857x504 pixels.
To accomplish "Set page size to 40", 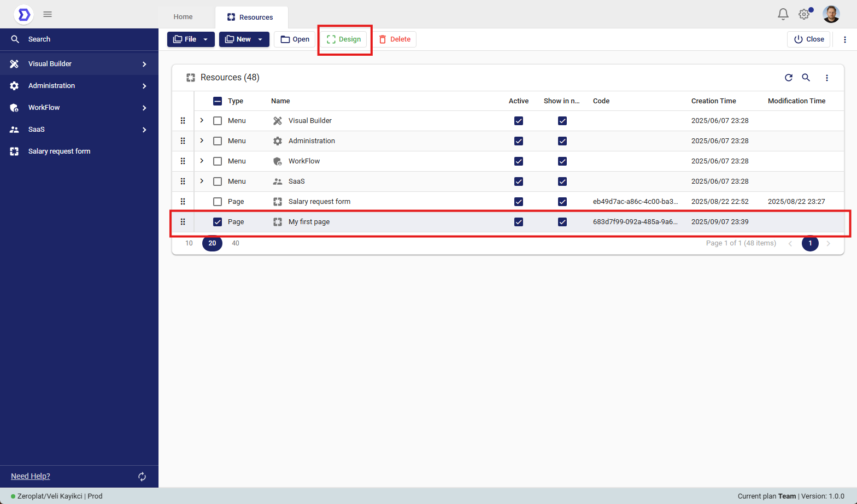I will coord(236,243).
